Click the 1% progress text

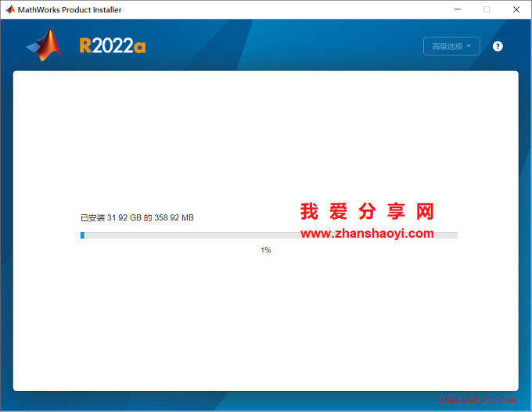(266, 250)
